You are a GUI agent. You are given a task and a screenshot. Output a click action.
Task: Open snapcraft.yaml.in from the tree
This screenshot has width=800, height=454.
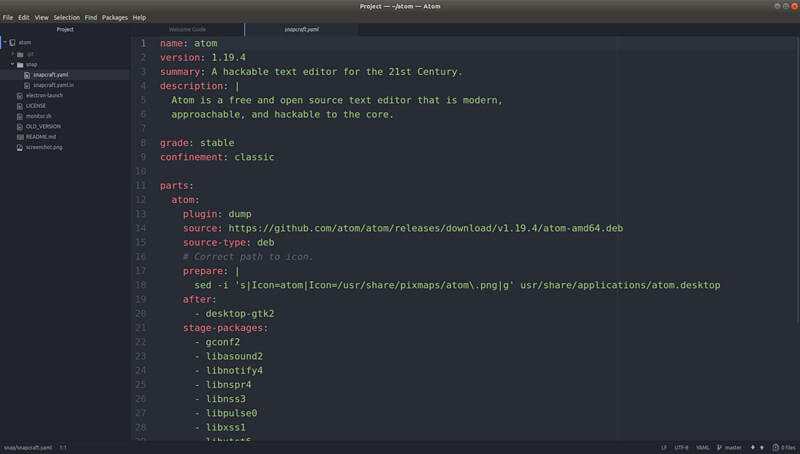[x=54, y=85]
